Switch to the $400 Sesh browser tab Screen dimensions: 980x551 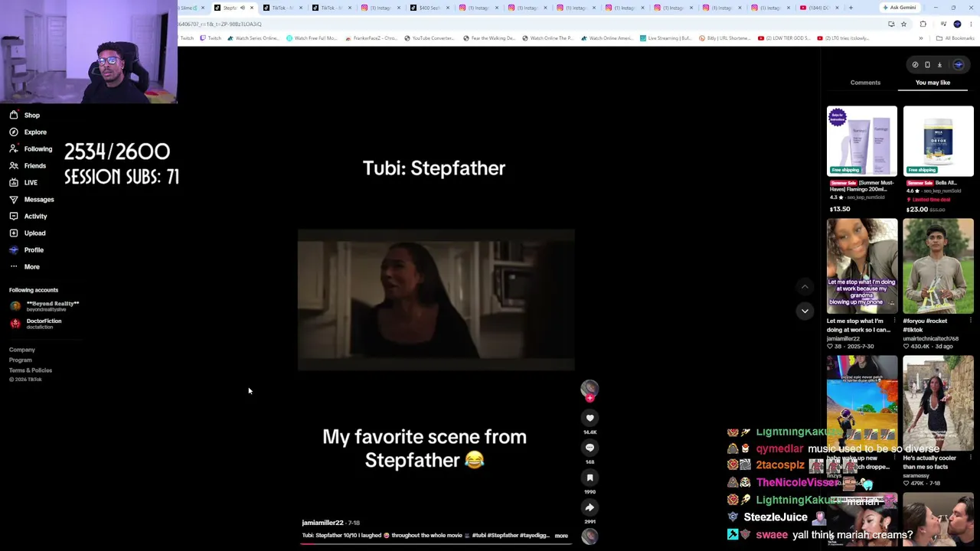[429, 8]
